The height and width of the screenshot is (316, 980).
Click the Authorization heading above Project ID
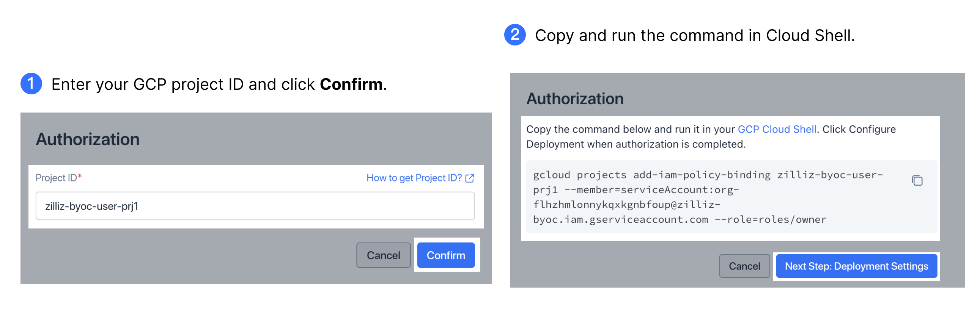coord(88,139)
